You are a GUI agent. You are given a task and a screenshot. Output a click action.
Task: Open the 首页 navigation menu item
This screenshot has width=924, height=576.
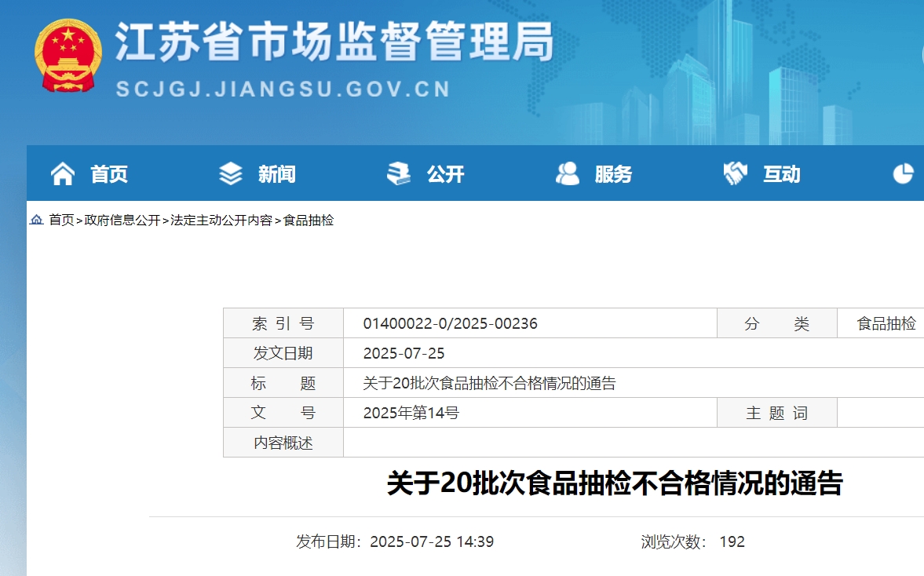coord(109,174)
